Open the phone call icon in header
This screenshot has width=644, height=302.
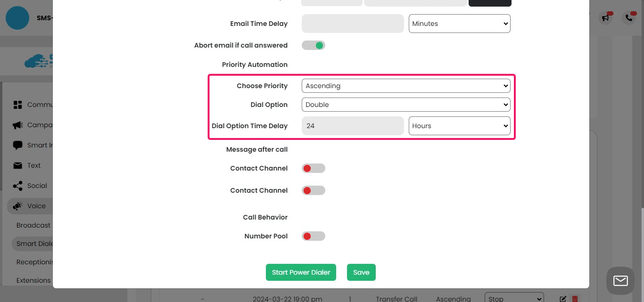[x=629, y=18]
